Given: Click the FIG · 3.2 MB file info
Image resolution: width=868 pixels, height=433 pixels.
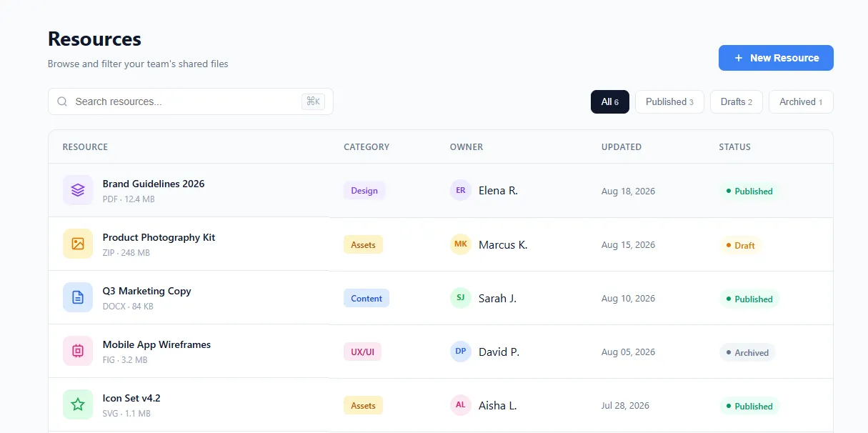Looking at the screenshot, I should point(125,360).
